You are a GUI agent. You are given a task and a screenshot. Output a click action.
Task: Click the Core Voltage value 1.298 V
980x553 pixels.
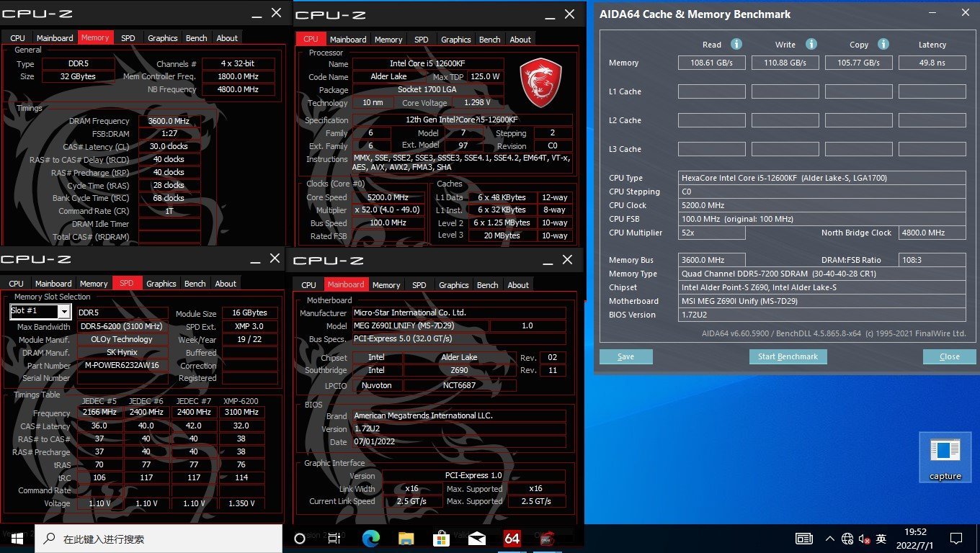coord(477,103)
